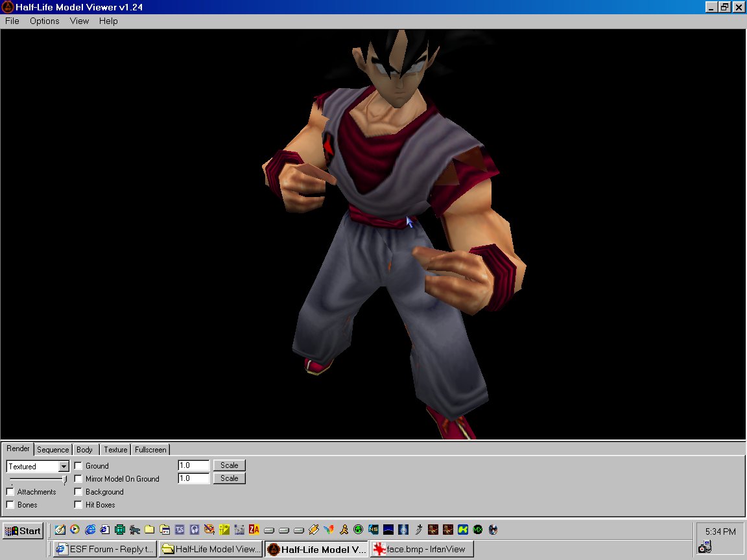Click the first Scale button

click(229, 465)
